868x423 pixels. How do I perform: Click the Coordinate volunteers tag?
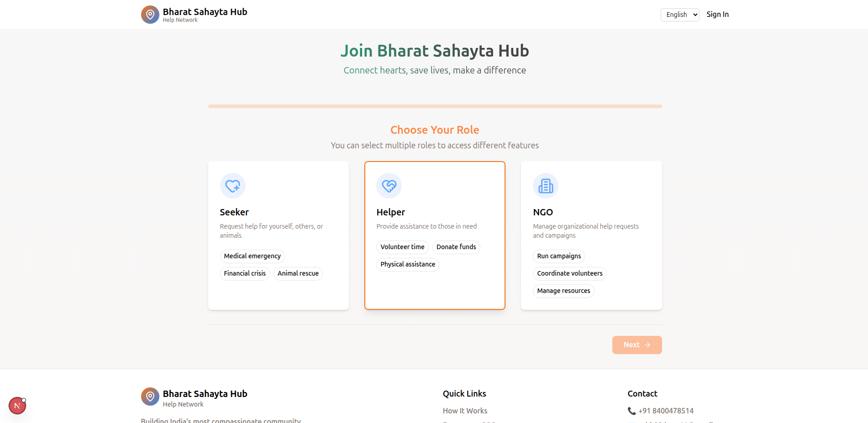point(569,273)
